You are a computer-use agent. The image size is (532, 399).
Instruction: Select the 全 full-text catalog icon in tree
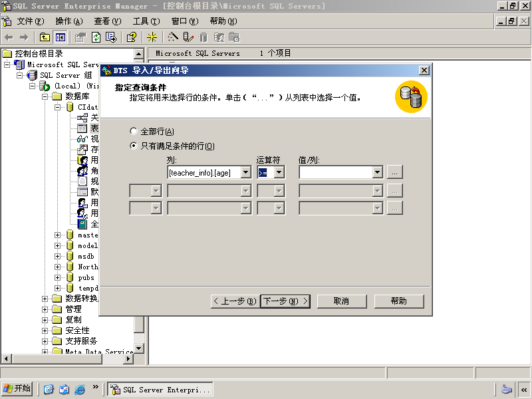[x=82, y=224]
